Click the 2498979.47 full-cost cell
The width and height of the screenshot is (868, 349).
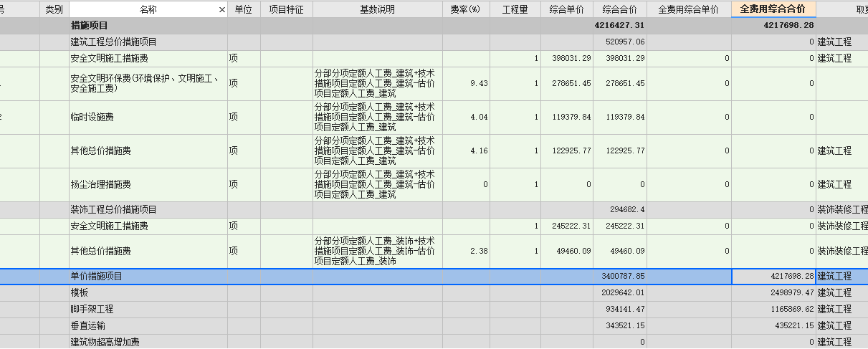(x=773, y=292)
